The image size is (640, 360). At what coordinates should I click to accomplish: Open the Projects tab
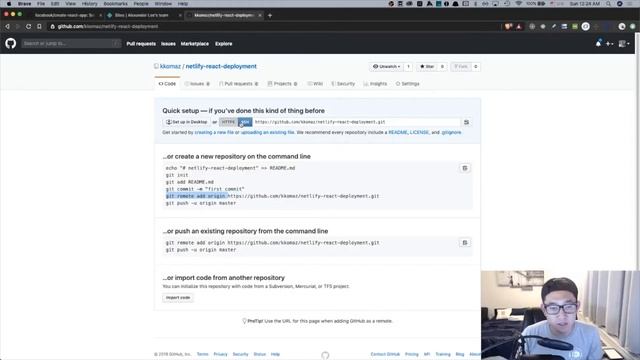282,84
